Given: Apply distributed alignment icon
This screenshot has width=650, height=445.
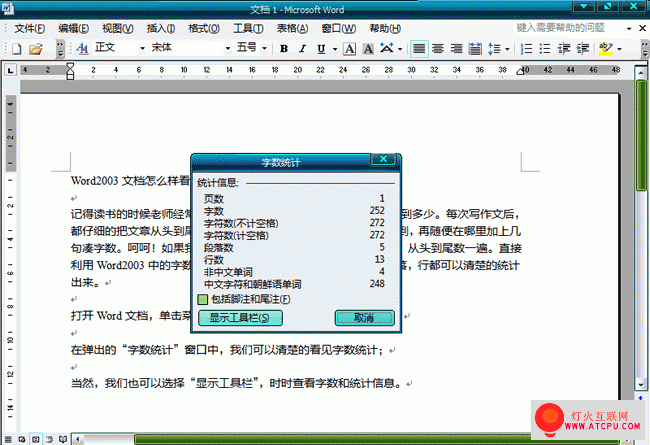Looking at the screenshot, I should pyautogui.click(x=475, y=49).
